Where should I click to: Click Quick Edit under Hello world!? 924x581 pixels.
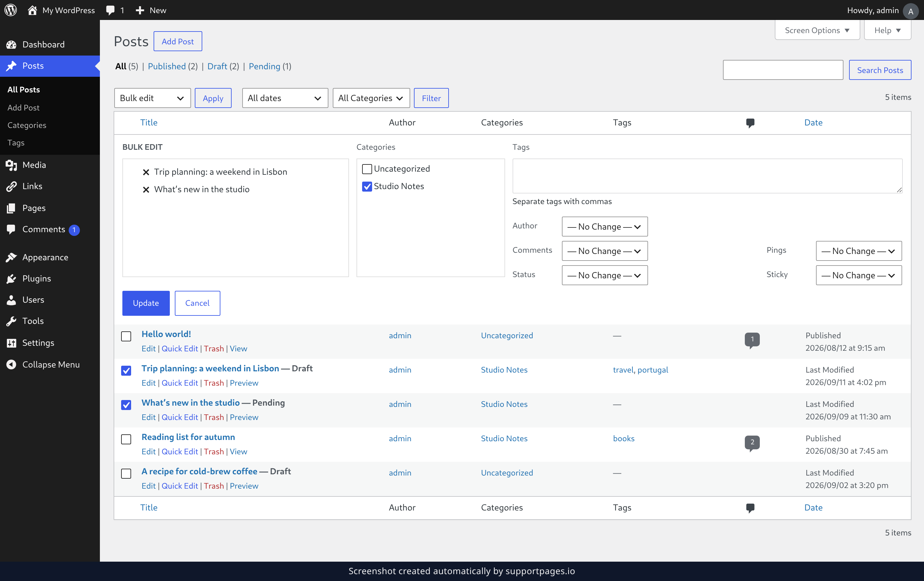click(x=179, y=349)
